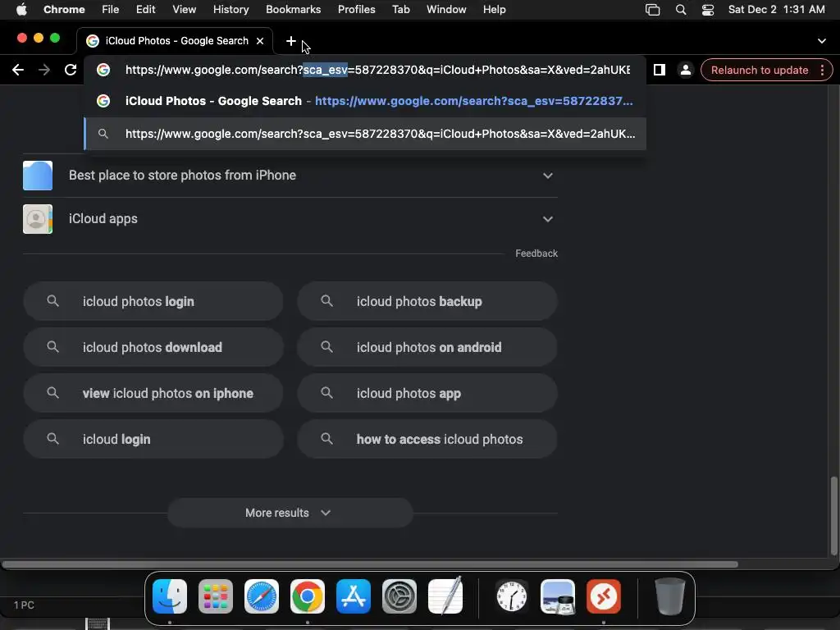Search icloud photos login
Screen dimensions: 840x630
pos(153,301)
